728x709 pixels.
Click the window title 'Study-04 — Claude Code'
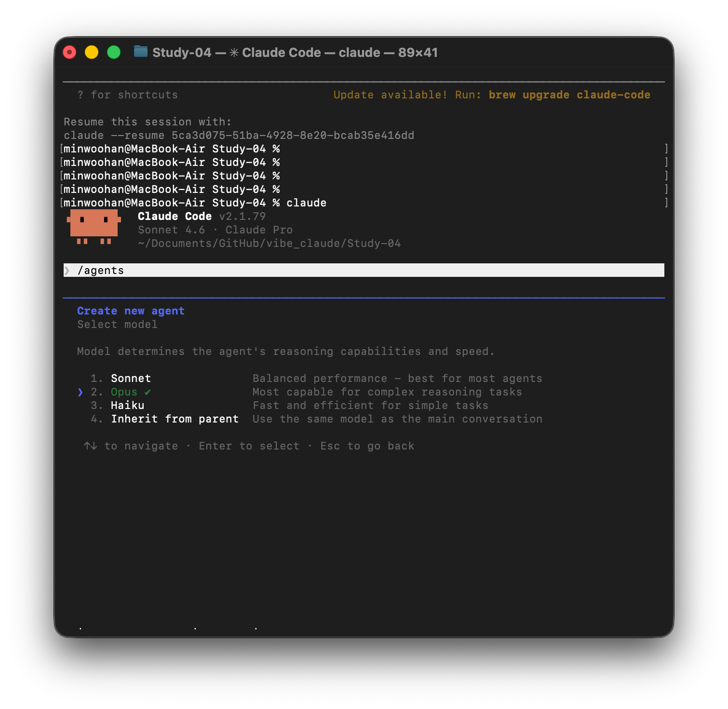pyautogui.click(x=295, y=52)
